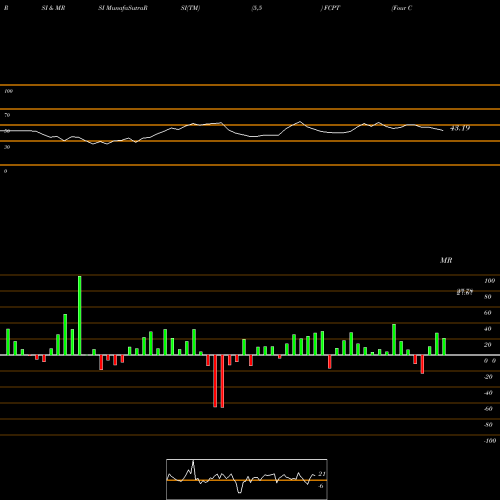Image resolution: width=500 pixels, height=500 pixels.
Task: Click the MR axis label "40"
Action: pos(488,329)
